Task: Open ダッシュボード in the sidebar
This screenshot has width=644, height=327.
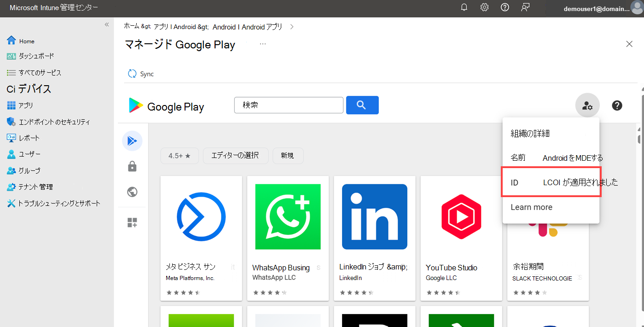Action: click(x=36, y=56)
